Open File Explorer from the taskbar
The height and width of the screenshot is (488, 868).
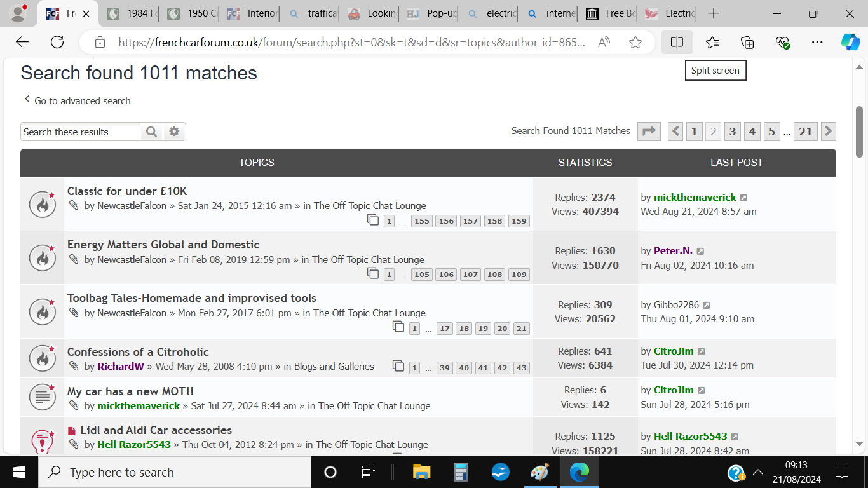tap(422, 472)
